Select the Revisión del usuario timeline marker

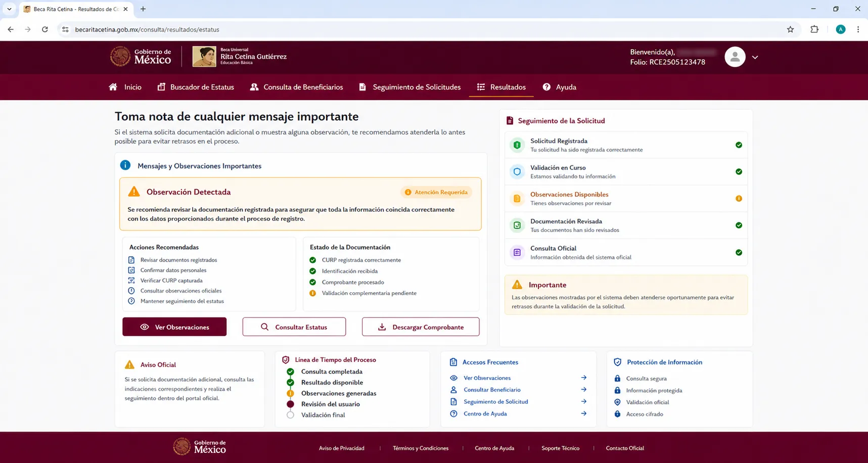[290, 404]
